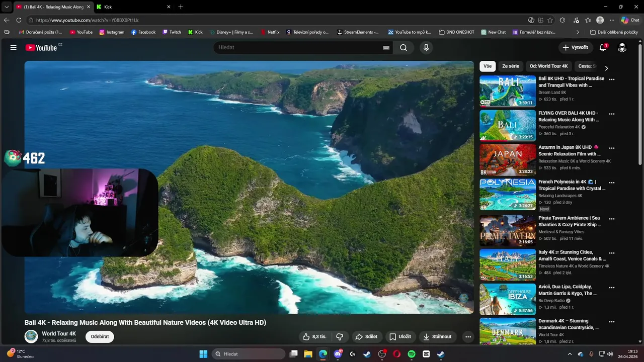This screenshot has width=644, height=362.
Task: Open the YouTube account avatar menu
Action: pyautogui.click(x=622, y=47)
